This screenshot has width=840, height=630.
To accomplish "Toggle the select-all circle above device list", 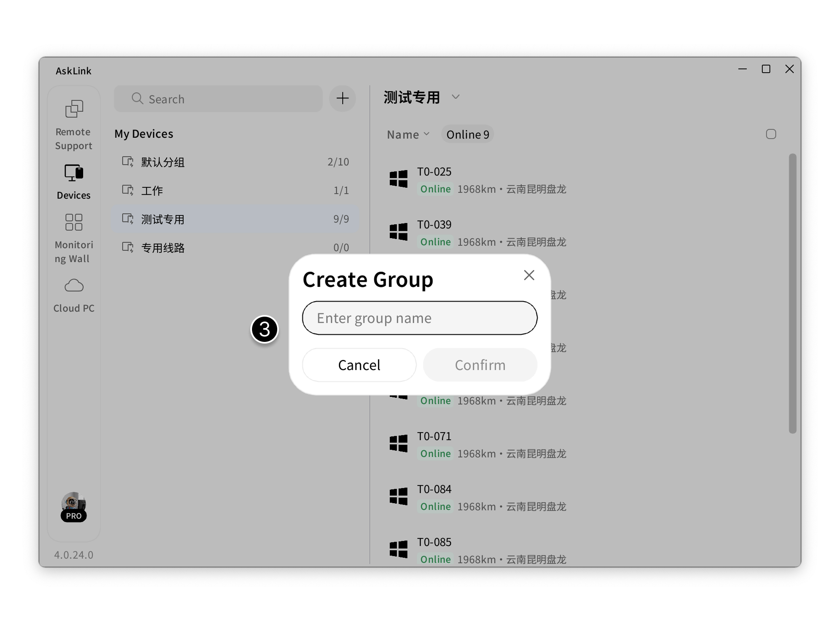I will coord(772,134).
